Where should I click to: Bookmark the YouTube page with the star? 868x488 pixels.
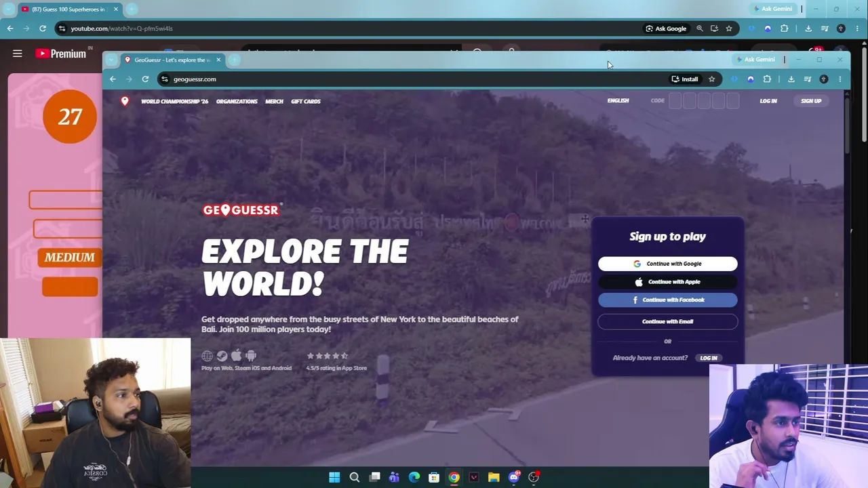click(729, 28)
